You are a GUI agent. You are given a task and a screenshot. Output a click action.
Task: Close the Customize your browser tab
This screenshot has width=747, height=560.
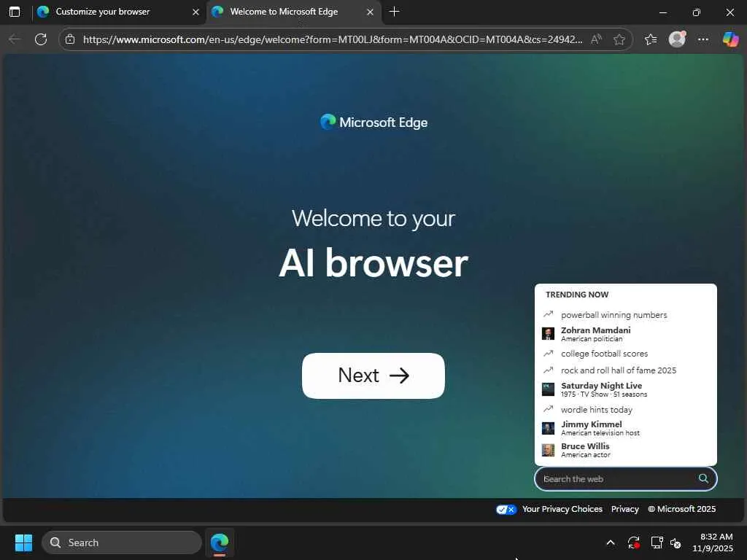click(x=196, y=12)
